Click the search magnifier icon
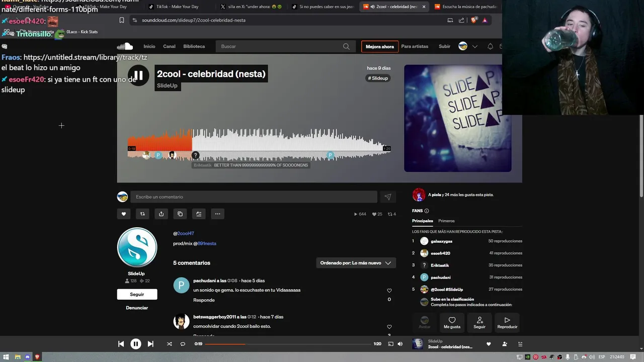 click(346, 46)
